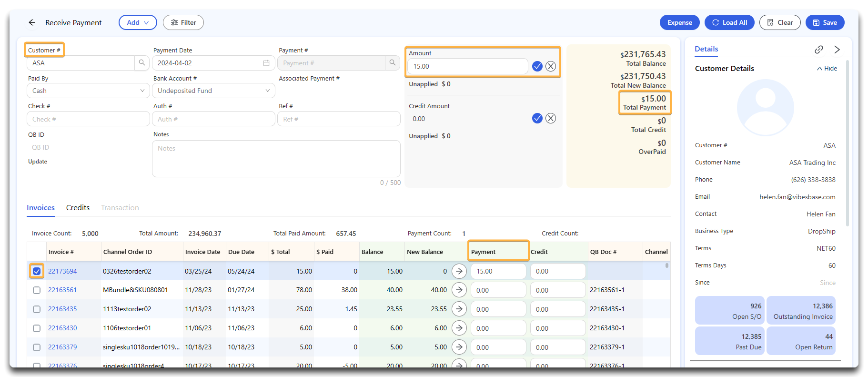
Task: Apply balance arrow for invoice 22163561
Action: pos(459,290)
